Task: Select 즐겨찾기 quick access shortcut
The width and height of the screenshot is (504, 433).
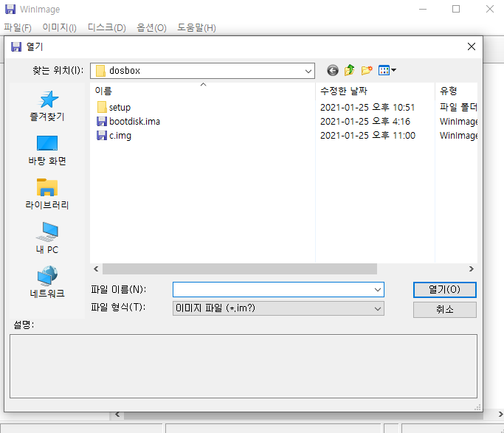Action: [x=47, y=105]
